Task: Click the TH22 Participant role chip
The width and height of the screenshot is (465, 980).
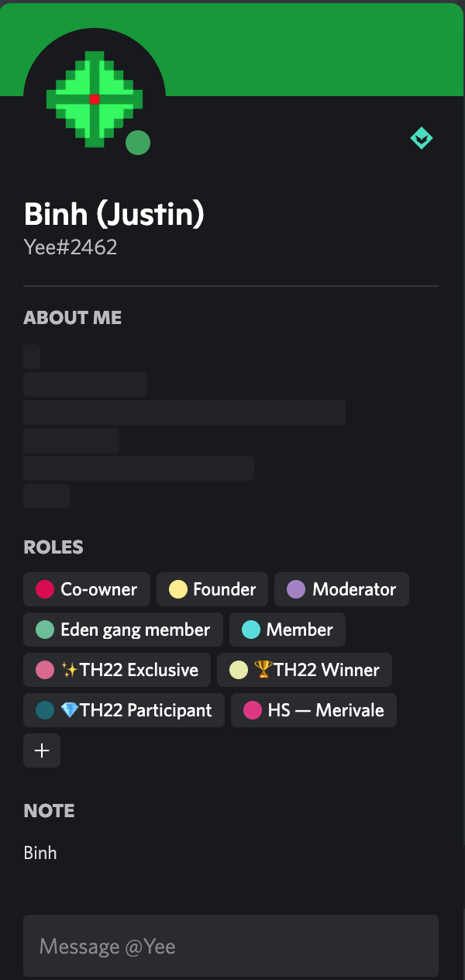Action: tap(124, 710)
